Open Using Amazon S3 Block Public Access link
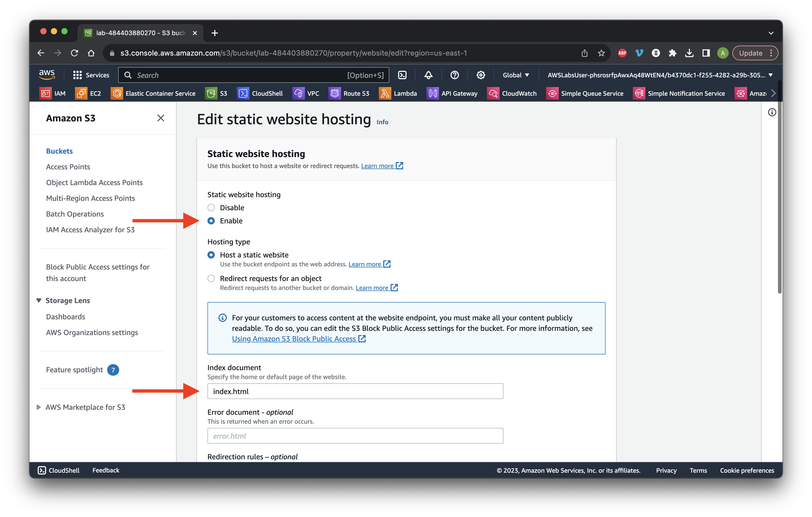This screenshot has width=812, height=517. pyautogui.click(x=298, y=338)
